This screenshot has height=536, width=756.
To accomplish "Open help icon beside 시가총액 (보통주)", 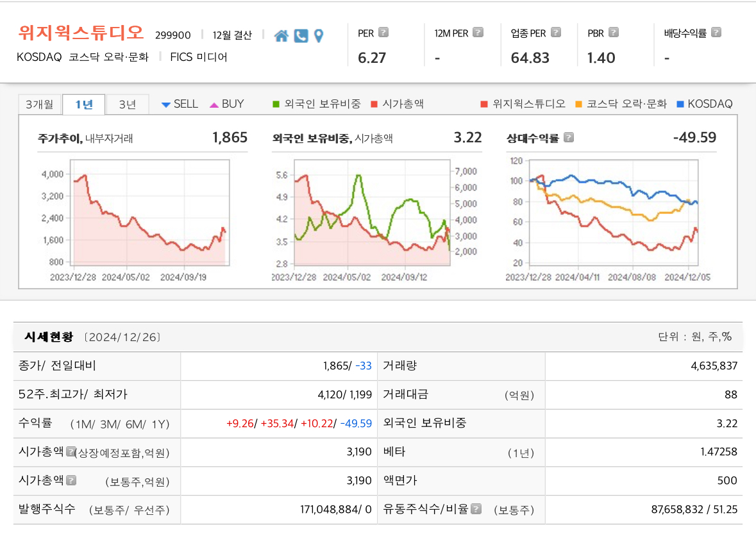I will coord(71,480).
